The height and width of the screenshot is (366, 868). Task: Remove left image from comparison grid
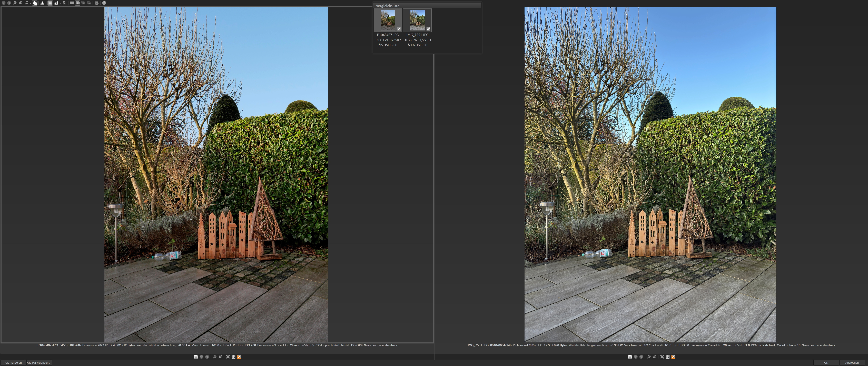(x=233, y=357)
